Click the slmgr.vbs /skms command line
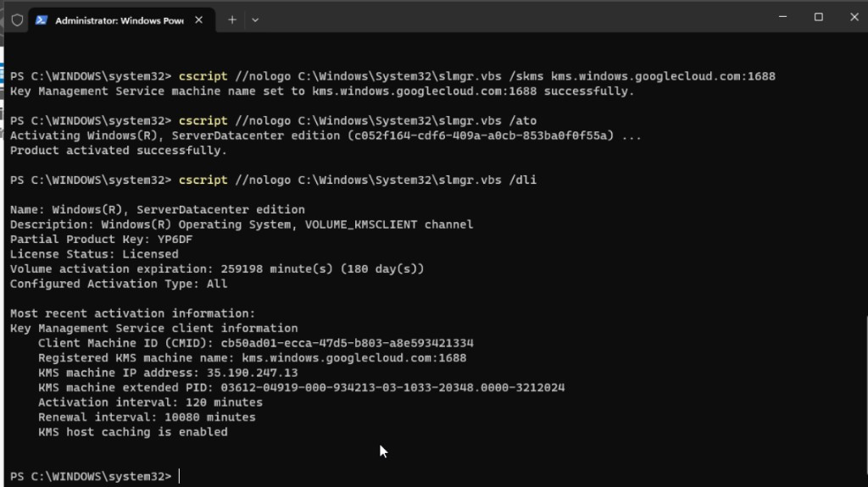Screen dimensions: 868x487 (392, 76)
